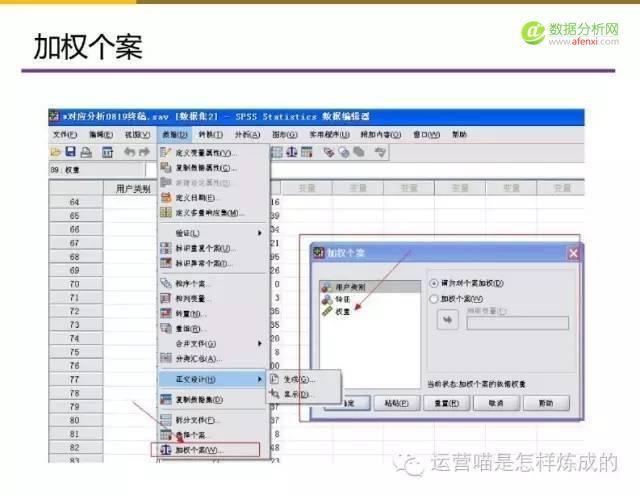The height and width of the screenshot is (495, 640).
Task: Open the 实用程序(U) menu
Action: click(329, 134)
